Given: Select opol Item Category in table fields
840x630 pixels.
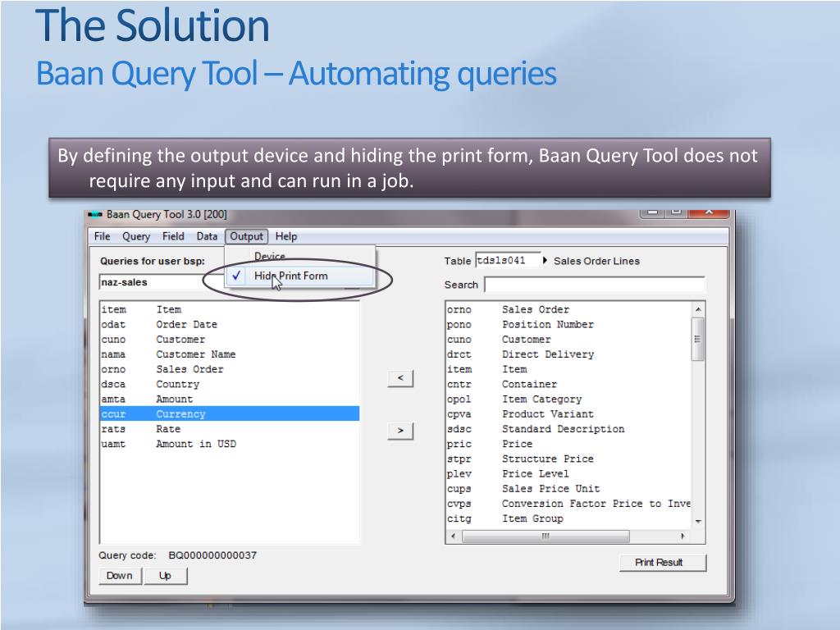Looking at the screenshot, I should tap(568, 399).
